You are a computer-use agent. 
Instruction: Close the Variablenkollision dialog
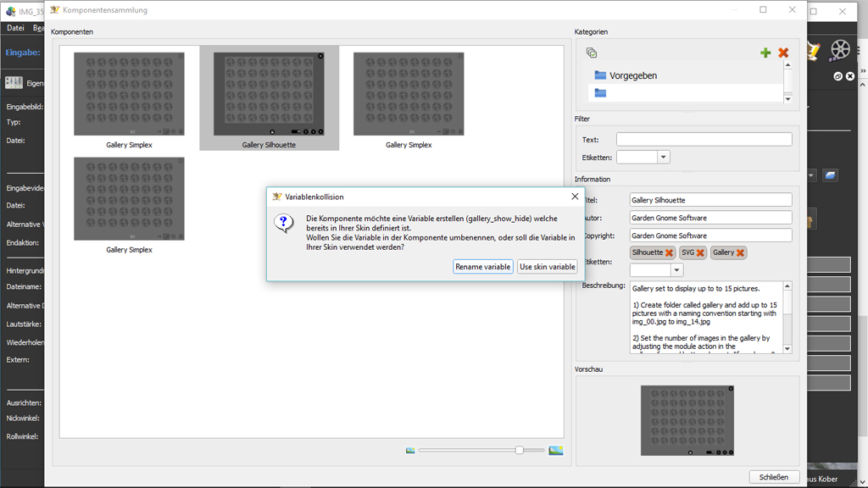tap(575, 197)
